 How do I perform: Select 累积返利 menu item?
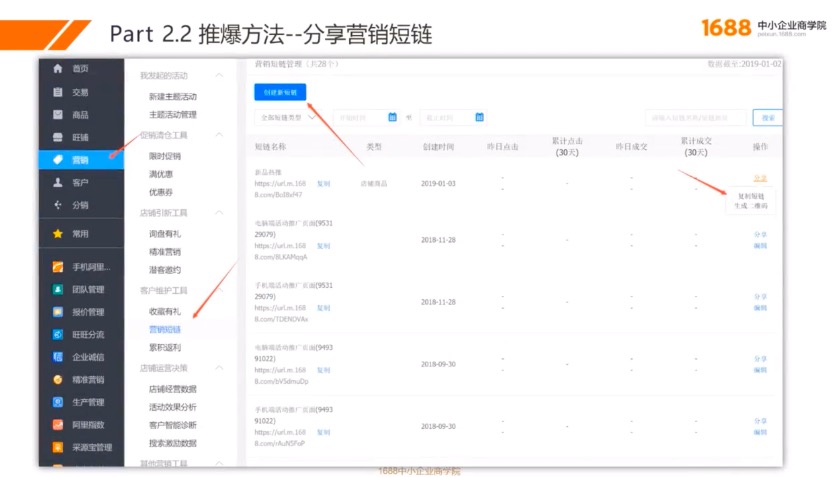click(165, 347)
